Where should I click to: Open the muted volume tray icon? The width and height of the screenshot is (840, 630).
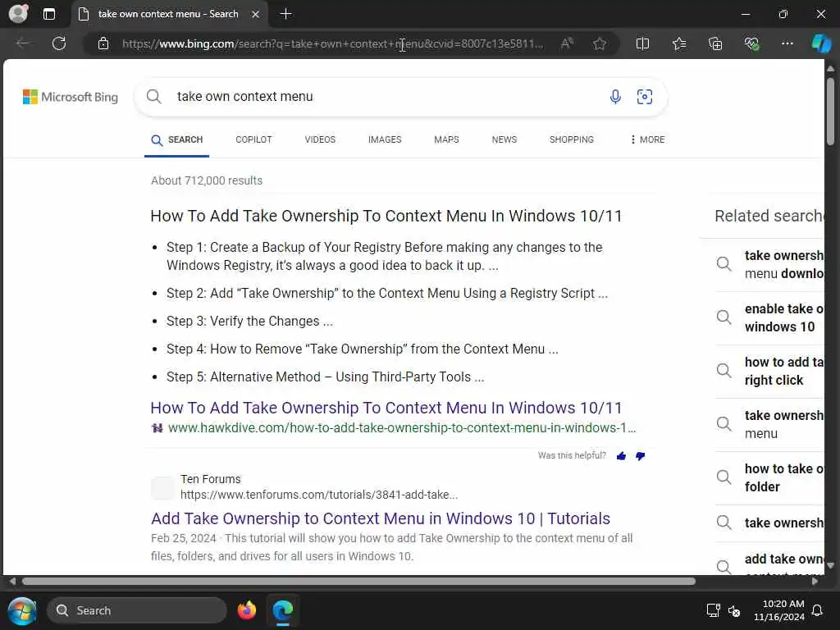[x=734, y=610]
